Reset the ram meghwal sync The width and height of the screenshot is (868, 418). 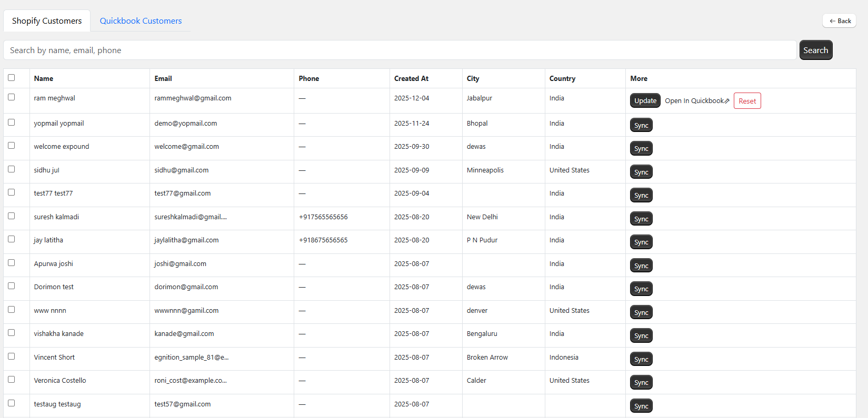coord(747,101)
